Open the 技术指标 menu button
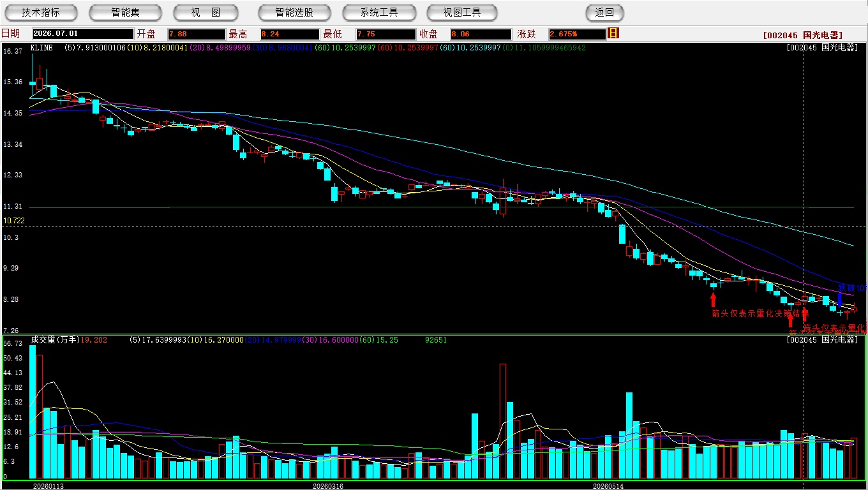 (41, 12)
